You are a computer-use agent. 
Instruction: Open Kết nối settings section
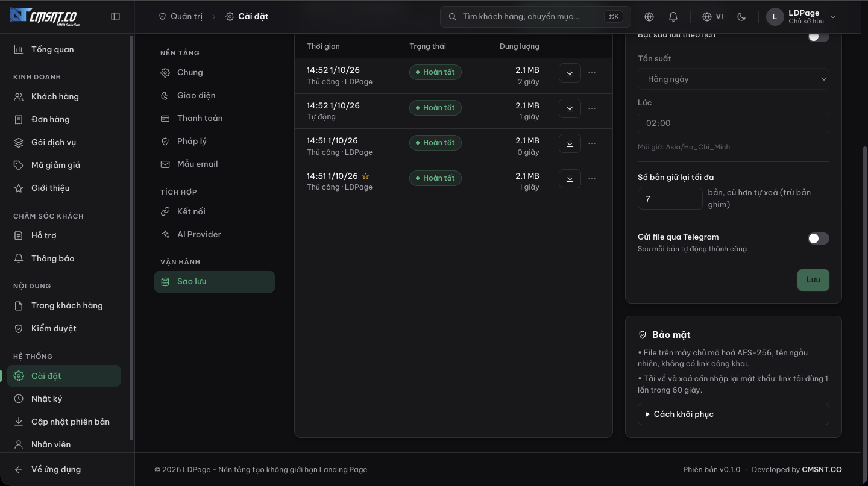[214, 211]
